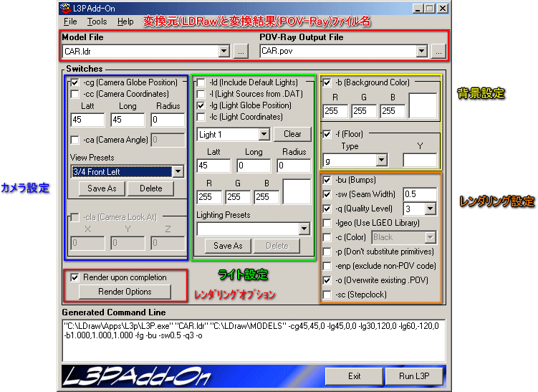Click the L3PAdd-On title bar app icon
This screenshot has height=392, width=538.
click(65, 8)
